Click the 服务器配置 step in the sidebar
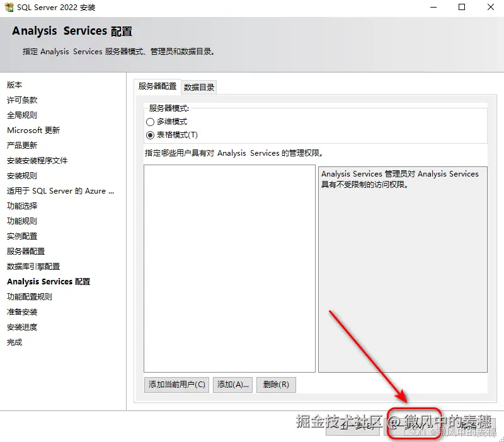 pyautogui.click(x=26, y=251)
